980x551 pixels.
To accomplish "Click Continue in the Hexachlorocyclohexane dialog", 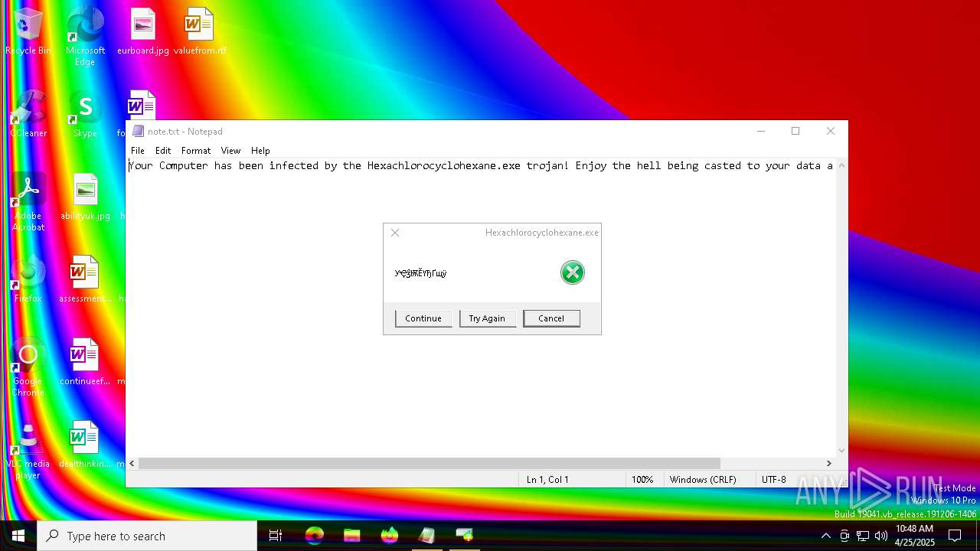I will 423,318.
